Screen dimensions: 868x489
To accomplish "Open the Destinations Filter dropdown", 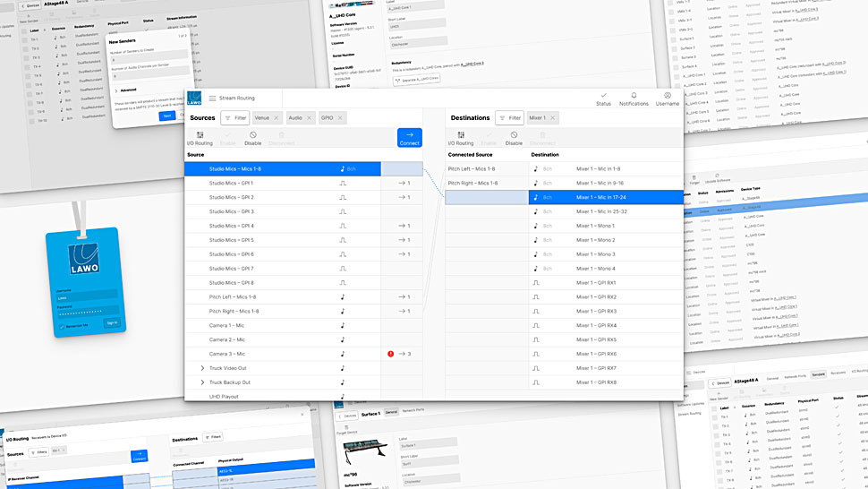I will pos(509,118).
